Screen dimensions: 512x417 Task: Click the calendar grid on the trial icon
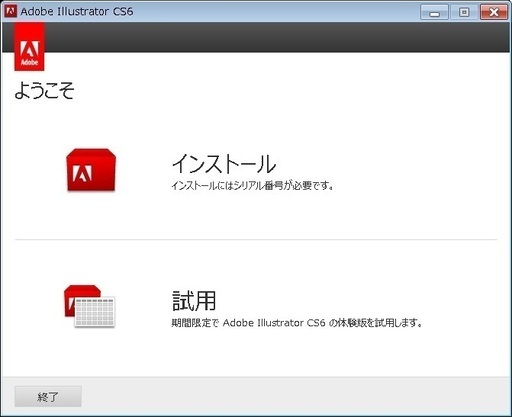[95, 312]
